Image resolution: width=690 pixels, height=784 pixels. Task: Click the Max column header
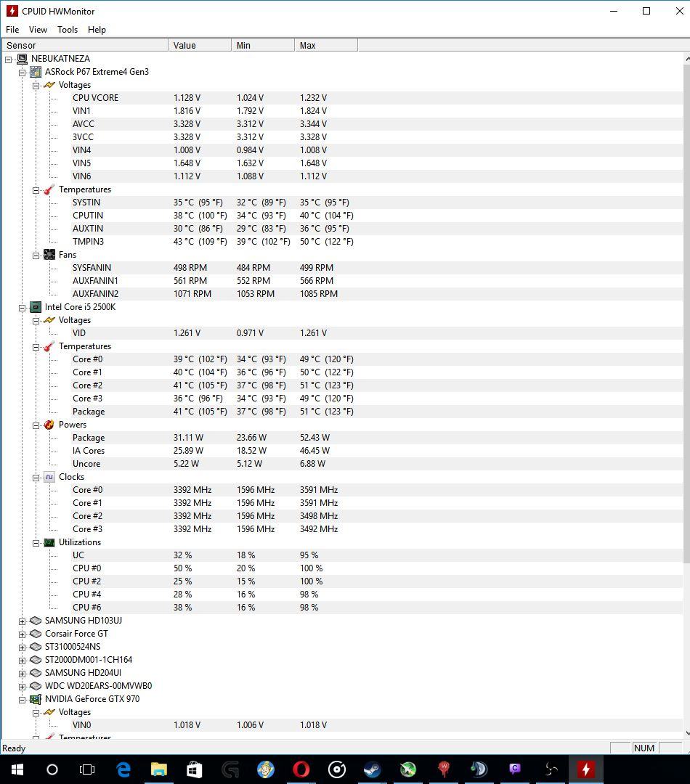click(x=326, y=46)
